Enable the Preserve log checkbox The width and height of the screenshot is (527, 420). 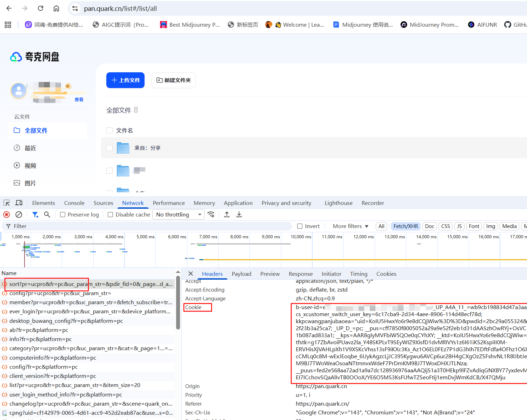63,215
